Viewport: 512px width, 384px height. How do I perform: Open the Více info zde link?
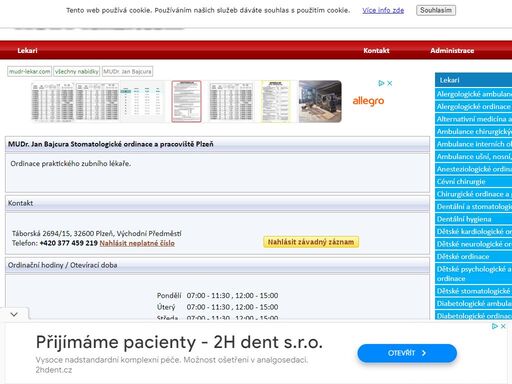(383, 10)
